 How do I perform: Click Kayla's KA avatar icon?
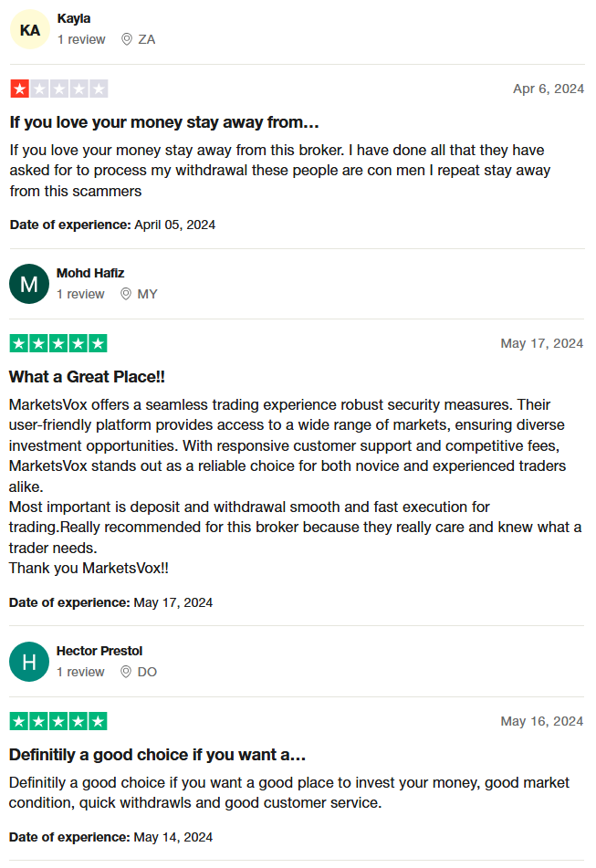pyautogui.click(x=30, y=30)
